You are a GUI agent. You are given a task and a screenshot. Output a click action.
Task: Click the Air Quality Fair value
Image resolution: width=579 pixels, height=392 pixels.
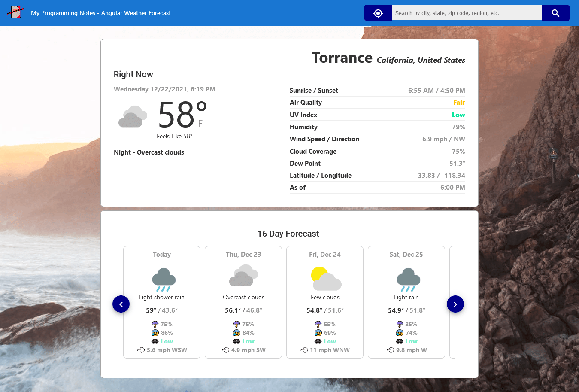[459, 103]
